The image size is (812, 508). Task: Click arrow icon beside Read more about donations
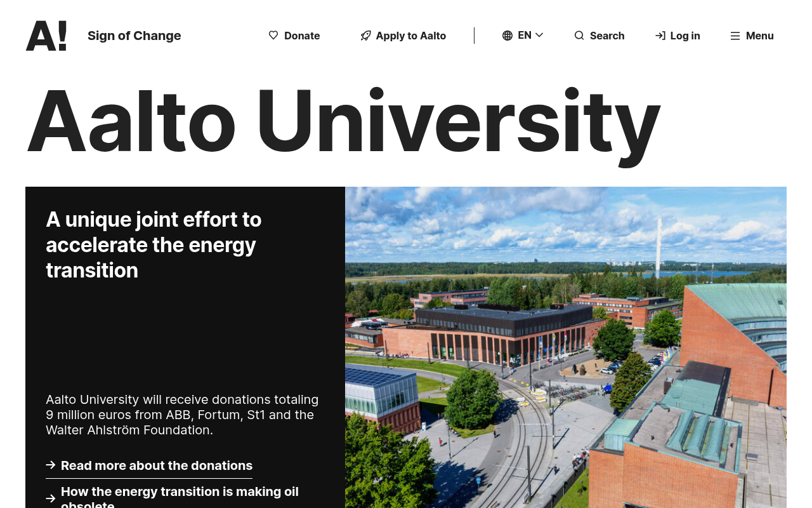tap(51, 465)
